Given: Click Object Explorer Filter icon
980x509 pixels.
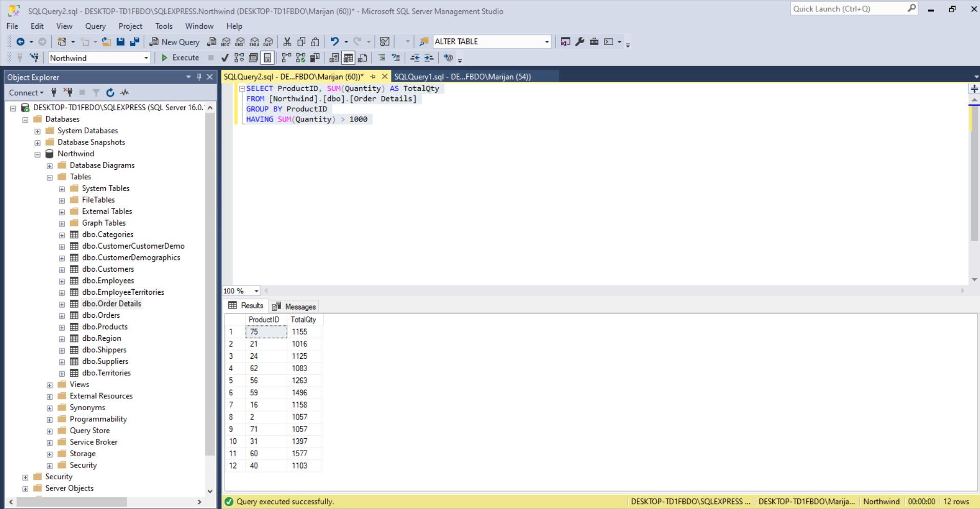Looking at the screenshot, I should pyautogui.click(x=96, y=93).
